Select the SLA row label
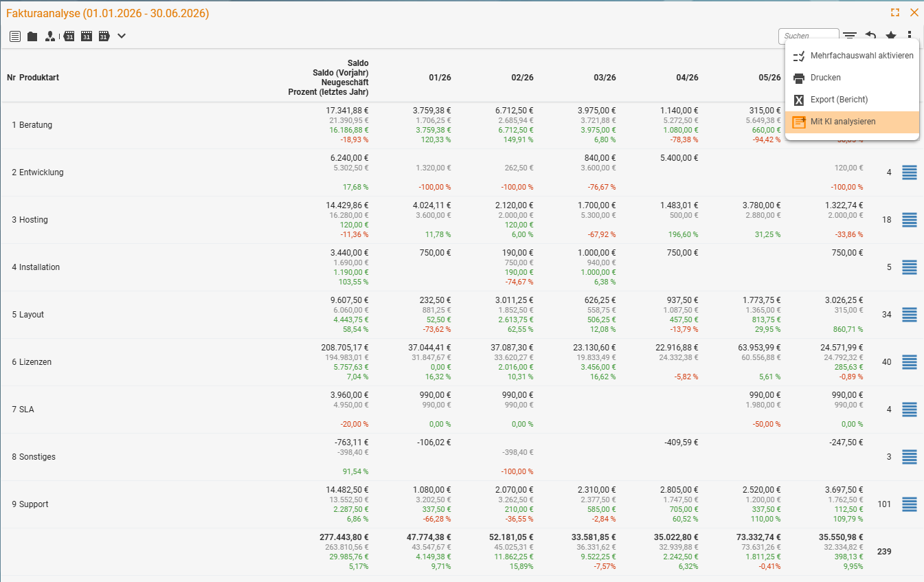924x582 pixels. 27,410
